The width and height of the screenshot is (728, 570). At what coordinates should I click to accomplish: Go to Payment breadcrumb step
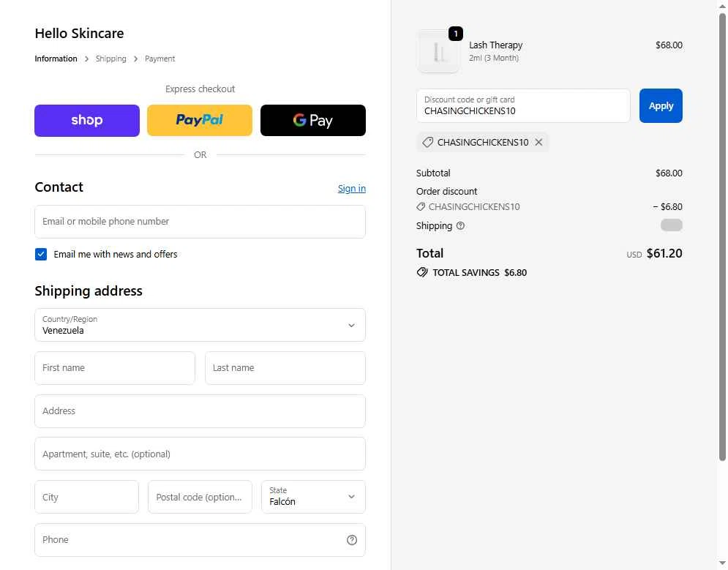[160, 59]
